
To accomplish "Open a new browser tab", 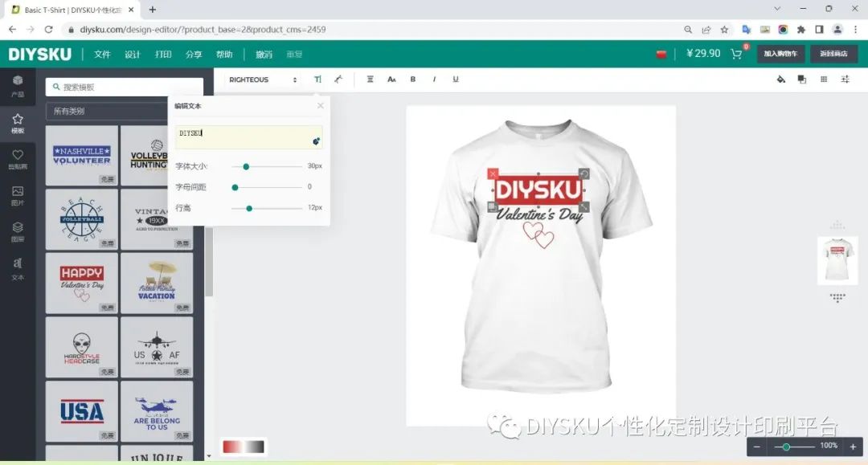I will click(x=152, y=10).
